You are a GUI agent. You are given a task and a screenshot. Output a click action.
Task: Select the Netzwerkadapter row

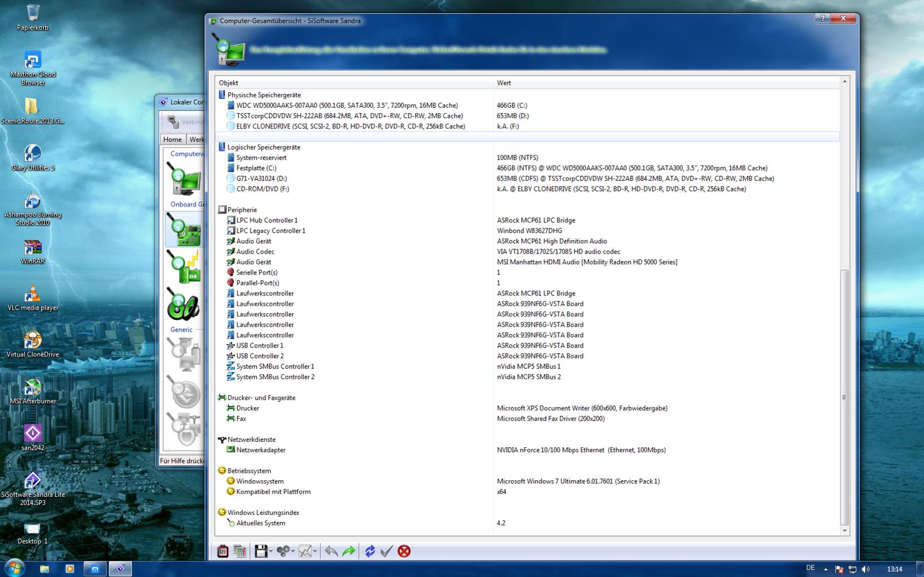tap(527, 450)
